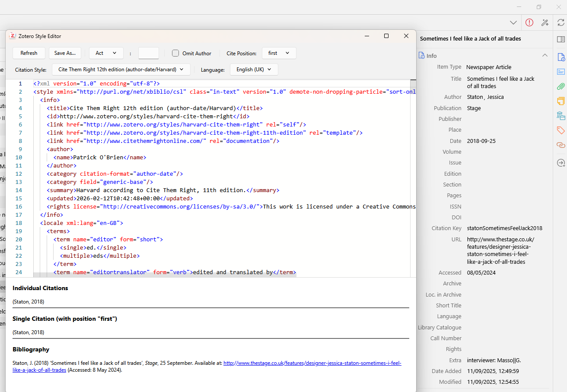Toggle the Omit Author checkbox
567x392 pixels.
point(175,53)
